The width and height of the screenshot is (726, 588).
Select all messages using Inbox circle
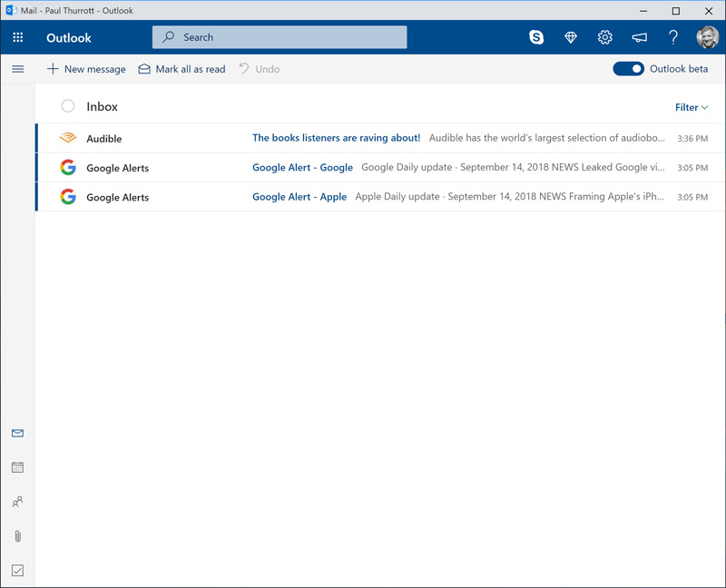coord(68,106)
